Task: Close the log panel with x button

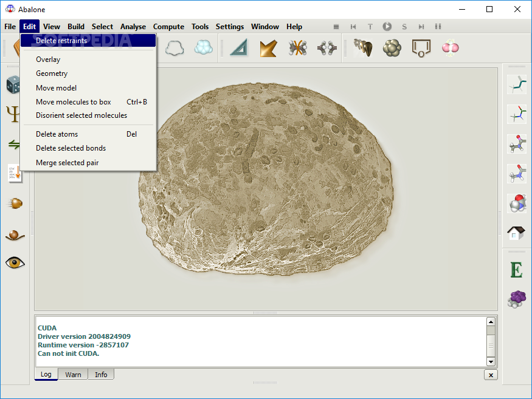Action: pyautogui.click(x=491, y=375)
